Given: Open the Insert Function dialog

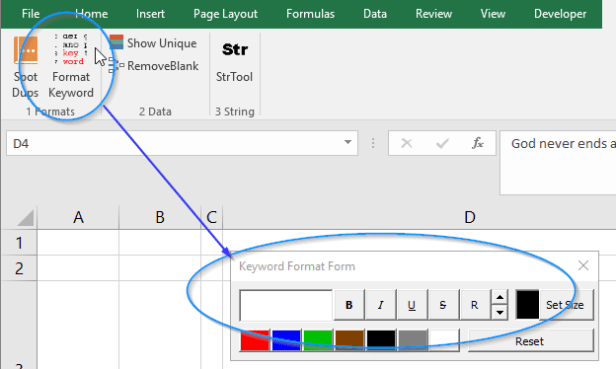Looking at the screenshot, I should pyautogui.click(x=478, y=143).
